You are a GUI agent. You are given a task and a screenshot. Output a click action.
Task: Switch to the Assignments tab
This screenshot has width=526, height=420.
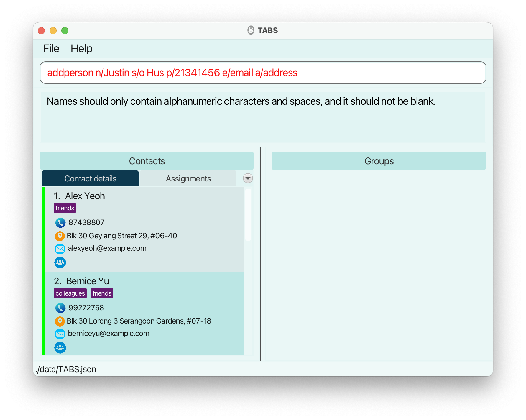click(188, 178)
